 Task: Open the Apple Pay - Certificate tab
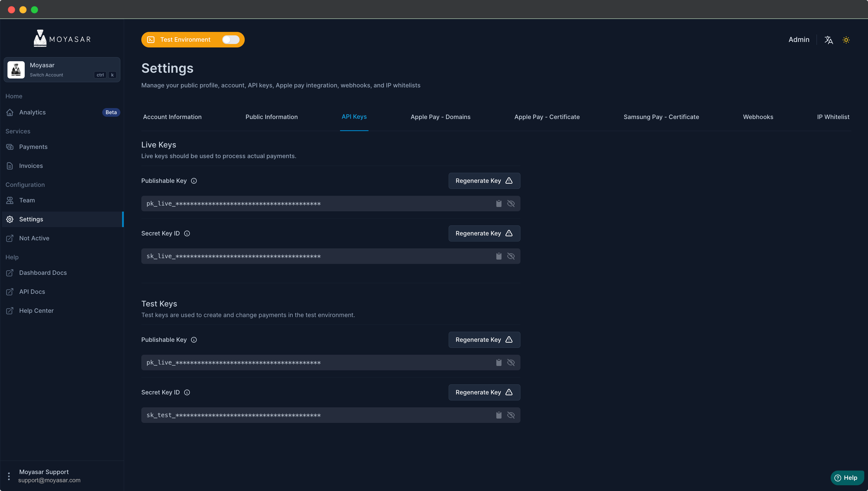pyautogui.click(x=547, y=117)
